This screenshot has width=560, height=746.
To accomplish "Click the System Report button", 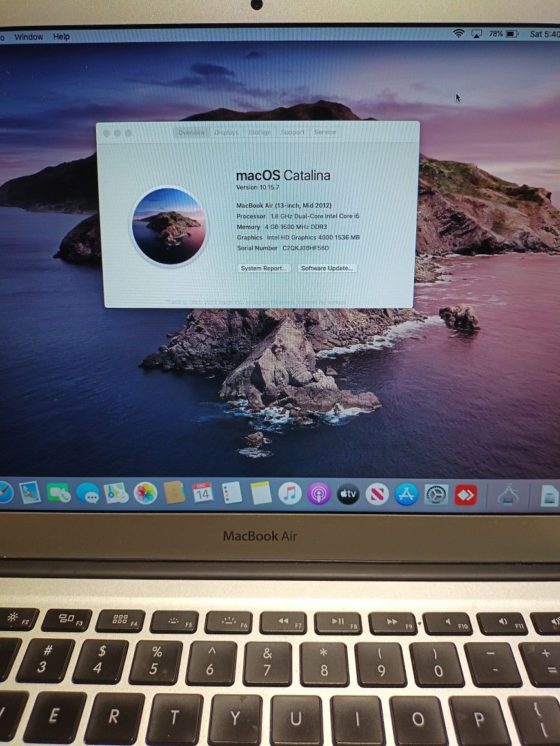I will click(x=264, y=268).
